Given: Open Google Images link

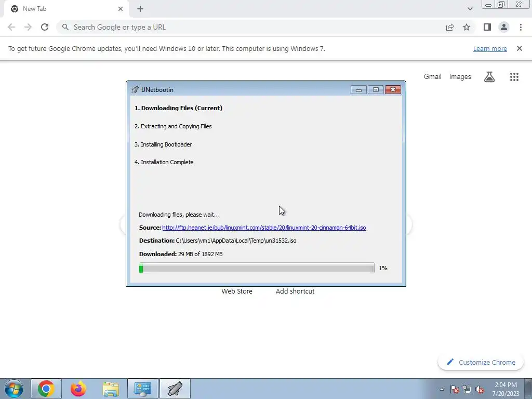Looking at the screenshot, I should [460, 77].
